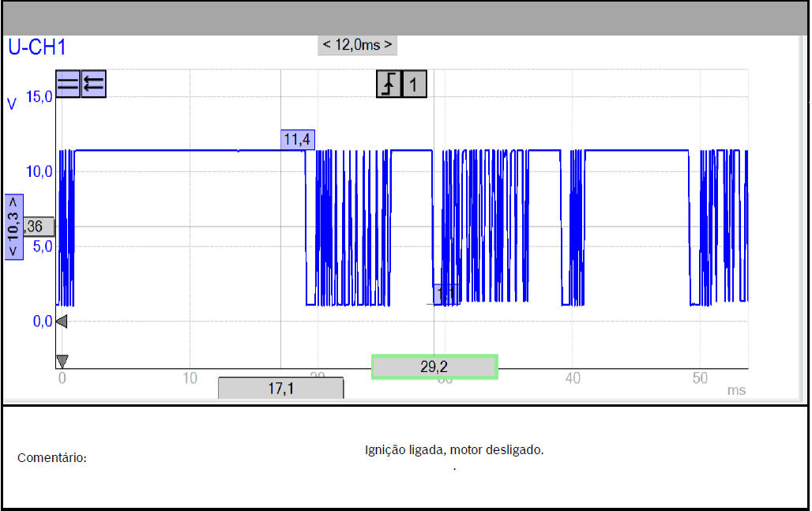Click the U-CH1 channel label

tap(37, 47)
